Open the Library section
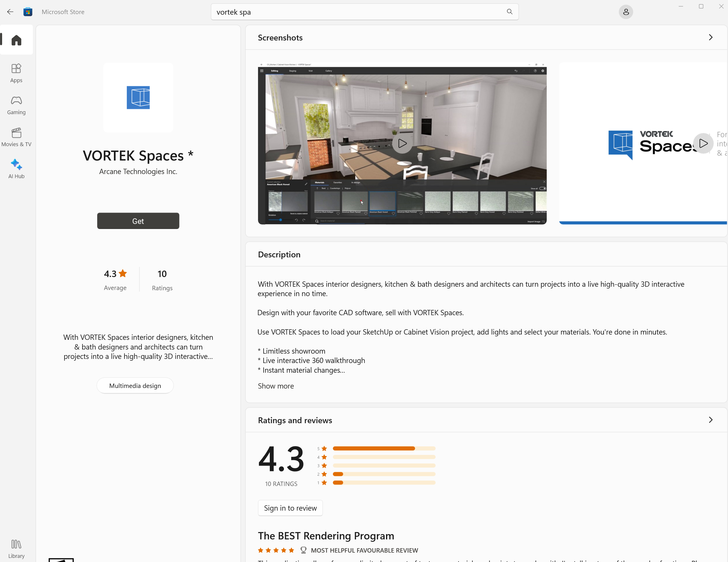728x562 pixels. click(x=16, y=548)
